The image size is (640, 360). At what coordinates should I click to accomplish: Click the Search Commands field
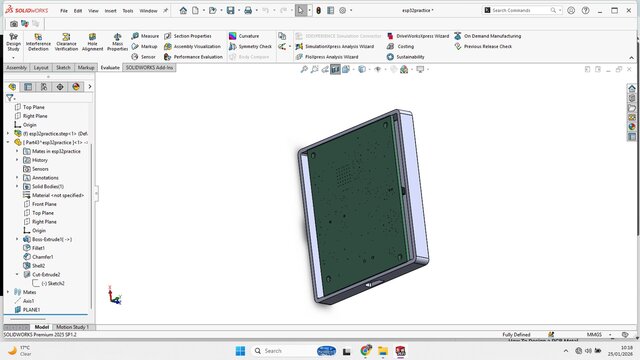click(x=522, y=10)
